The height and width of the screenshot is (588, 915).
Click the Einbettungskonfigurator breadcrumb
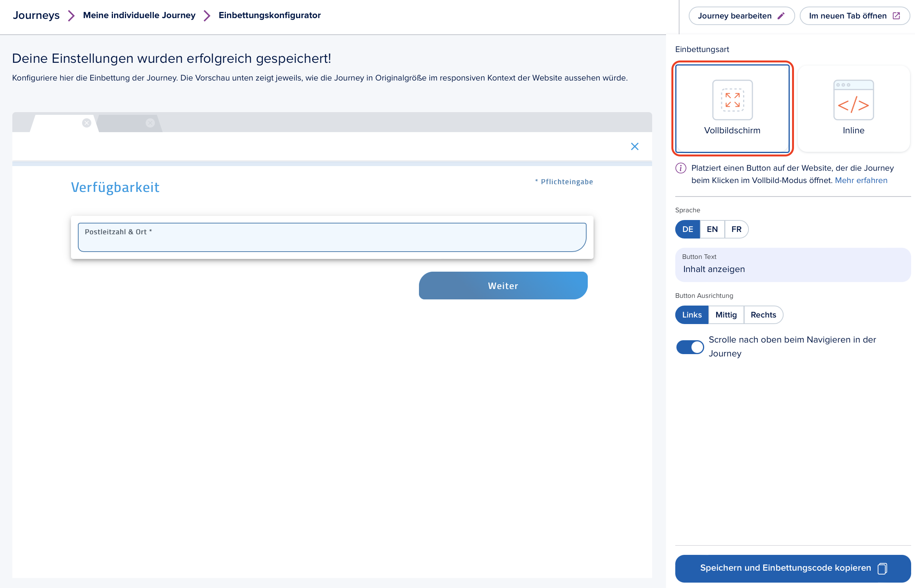269,15
